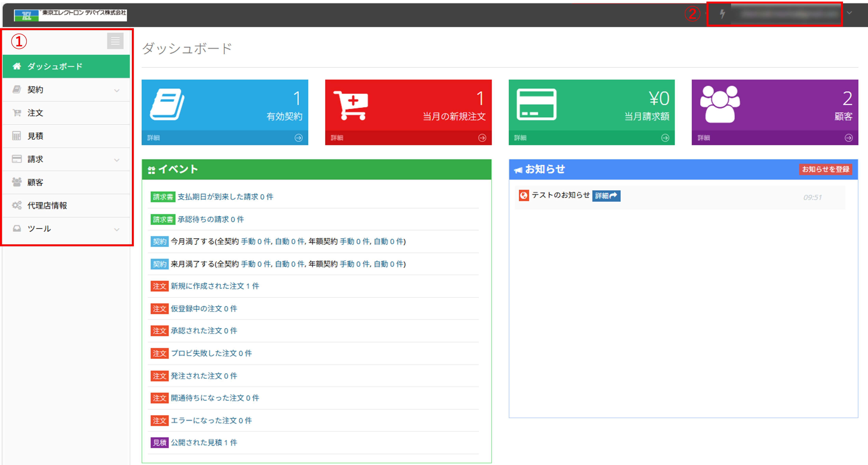868x465 pixels.
Task: Click the users group icon on 顧客 card
Action: click(720, 104)
